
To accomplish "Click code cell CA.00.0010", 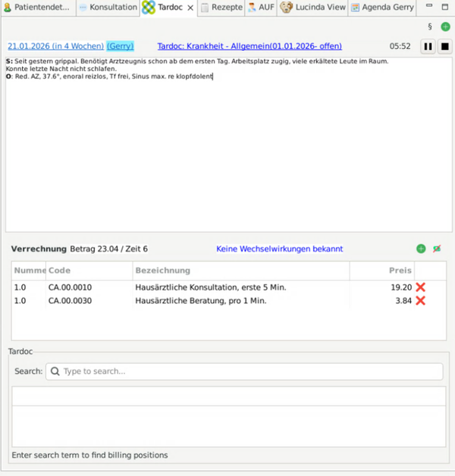I will (71, 287).
